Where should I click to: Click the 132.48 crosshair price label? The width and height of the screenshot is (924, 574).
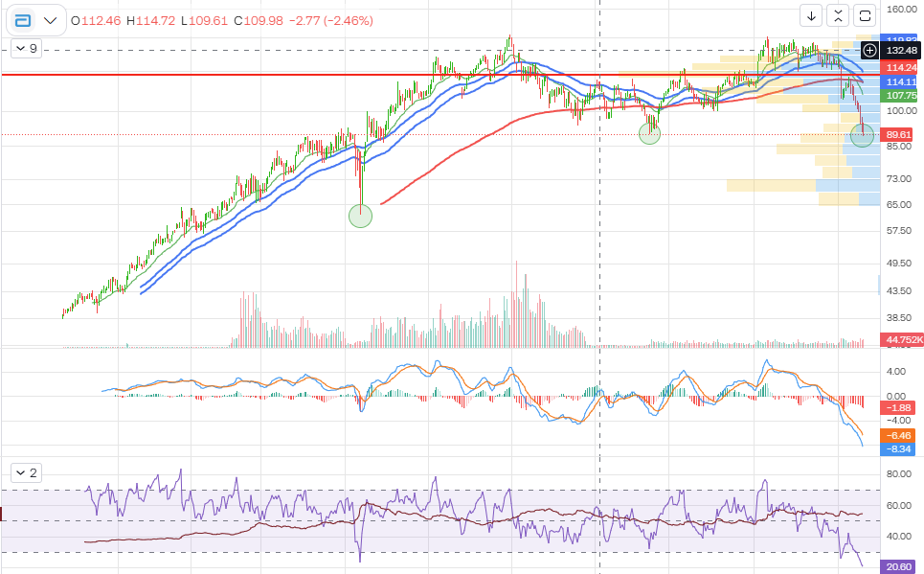coord(901,51)
